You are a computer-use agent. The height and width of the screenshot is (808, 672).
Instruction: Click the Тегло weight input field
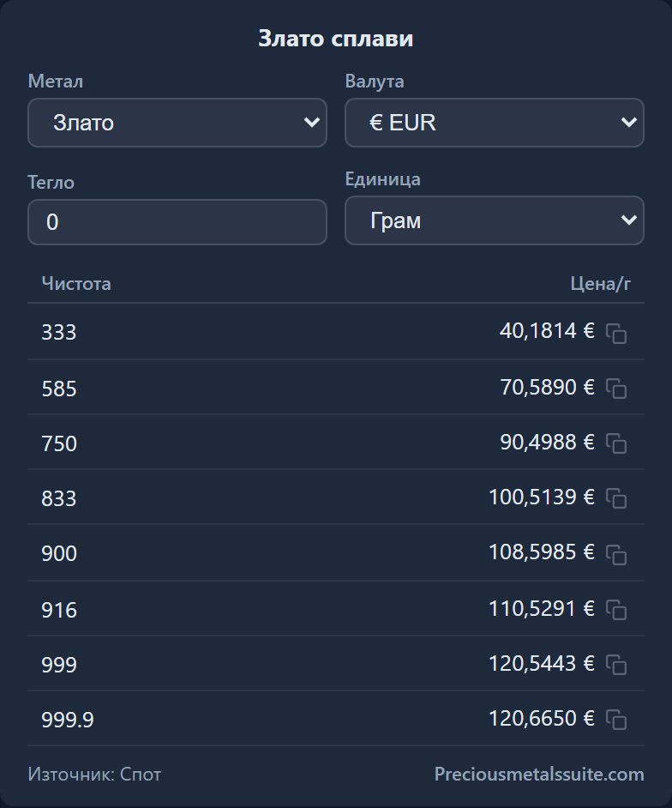pos(177,222)
